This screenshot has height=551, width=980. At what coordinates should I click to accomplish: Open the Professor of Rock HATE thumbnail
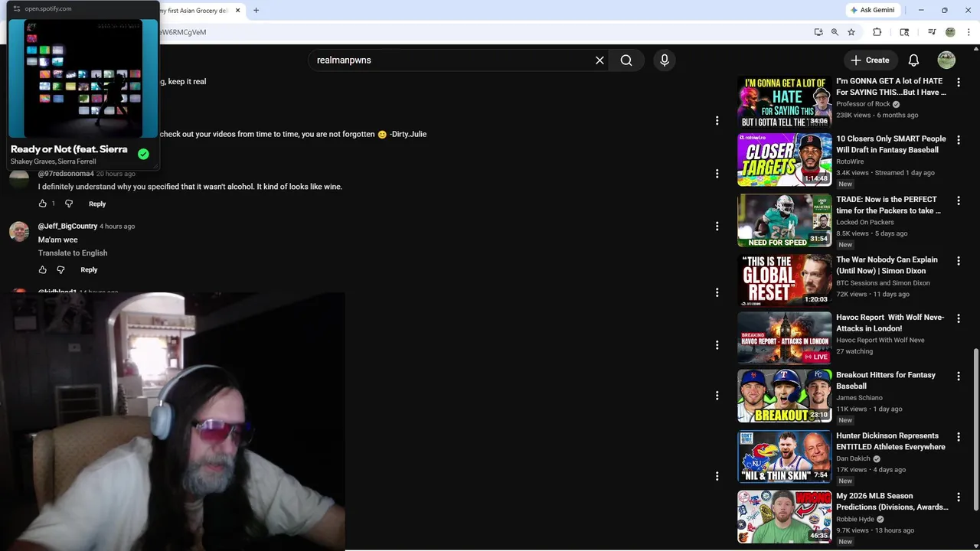click(x=784, y=101)
